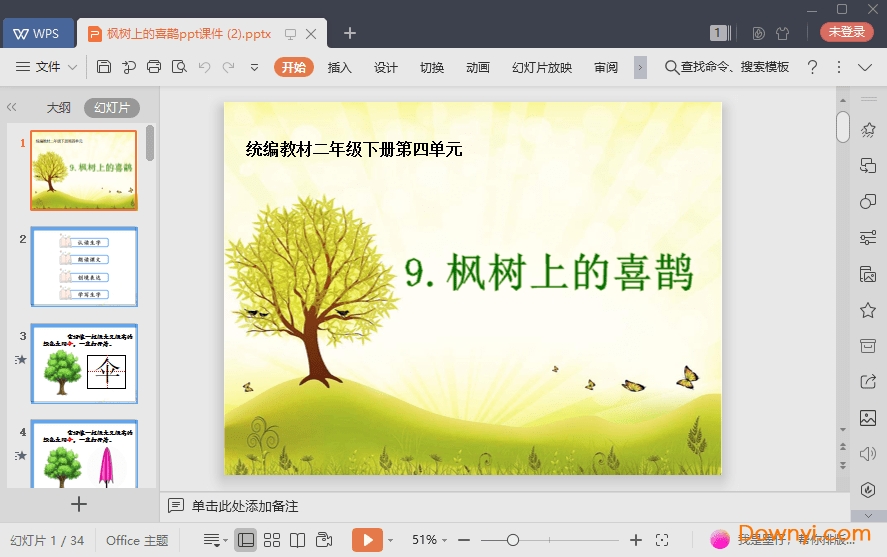Switch to the 幻灯片 thumbnail view
This screenshot has width=887, height=557.
point(112,107)
